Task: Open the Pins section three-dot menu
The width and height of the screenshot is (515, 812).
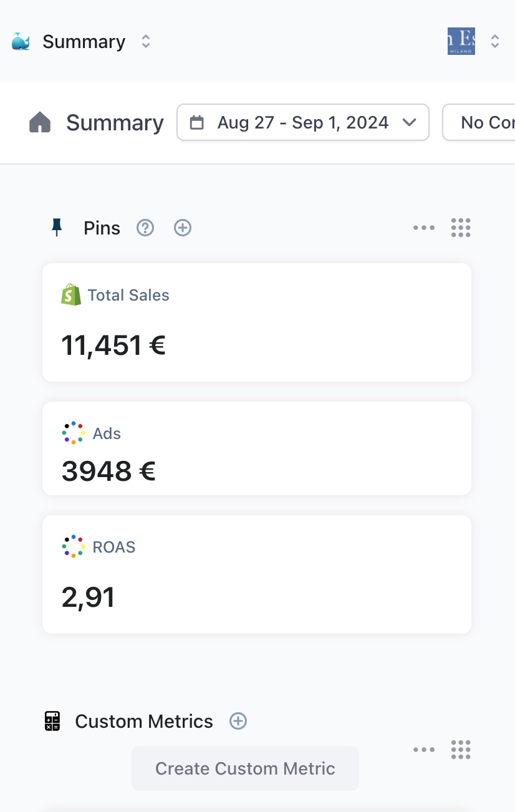Action: coord(424,228)
